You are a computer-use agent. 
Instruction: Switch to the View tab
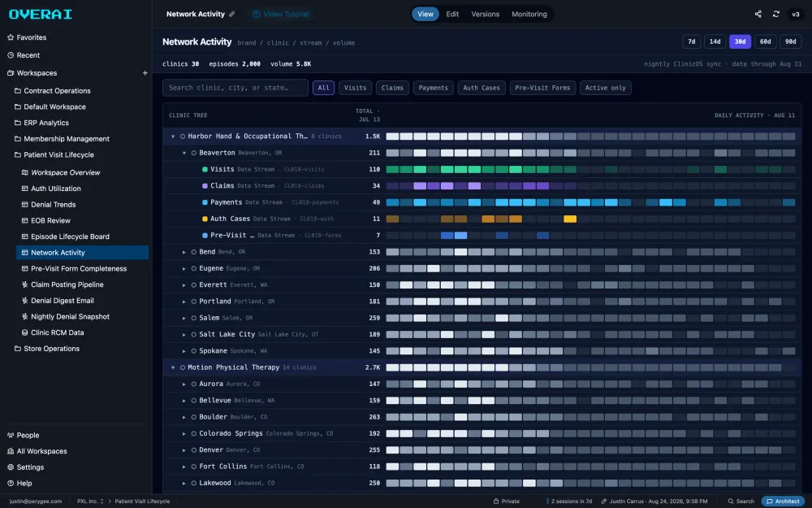[x=425, y=14]
